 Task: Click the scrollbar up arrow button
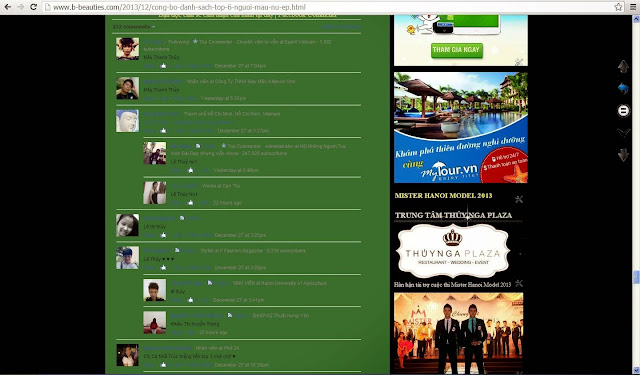(636, 19)
